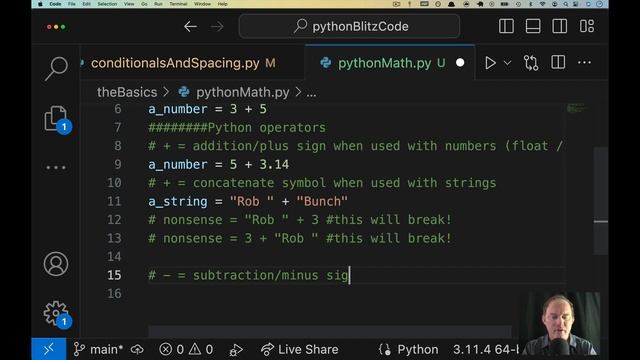Image resolution: width=640 pixels, height=360 pixels.
Task: Click the pythonBlitzCode command center search
Action: pyautogui.click(x=349, y=27)
